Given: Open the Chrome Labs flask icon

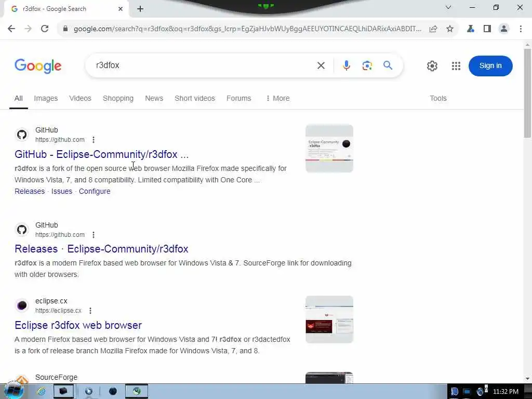Looking at the screenshot, I should point(471,29).
